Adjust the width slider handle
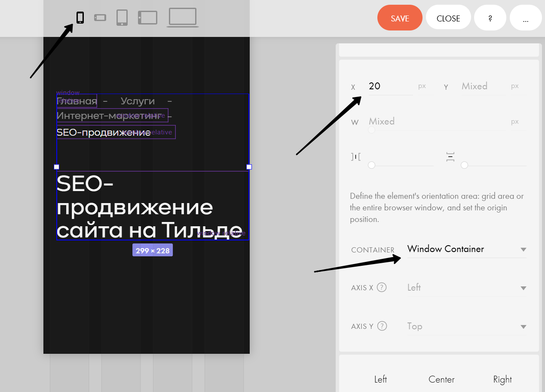Image resolution: width=545 pixels, height=392 pixels. pos(372,130)
